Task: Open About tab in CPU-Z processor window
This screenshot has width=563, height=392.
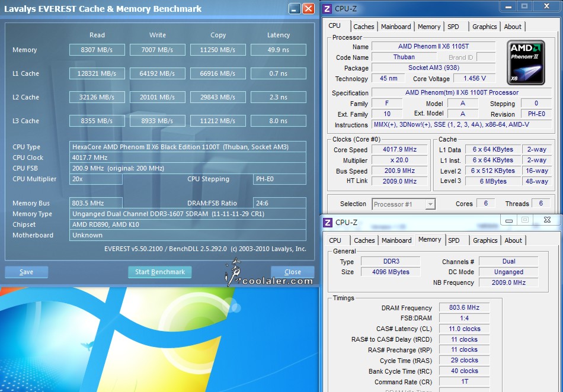Action: click(x=513, y=27)
